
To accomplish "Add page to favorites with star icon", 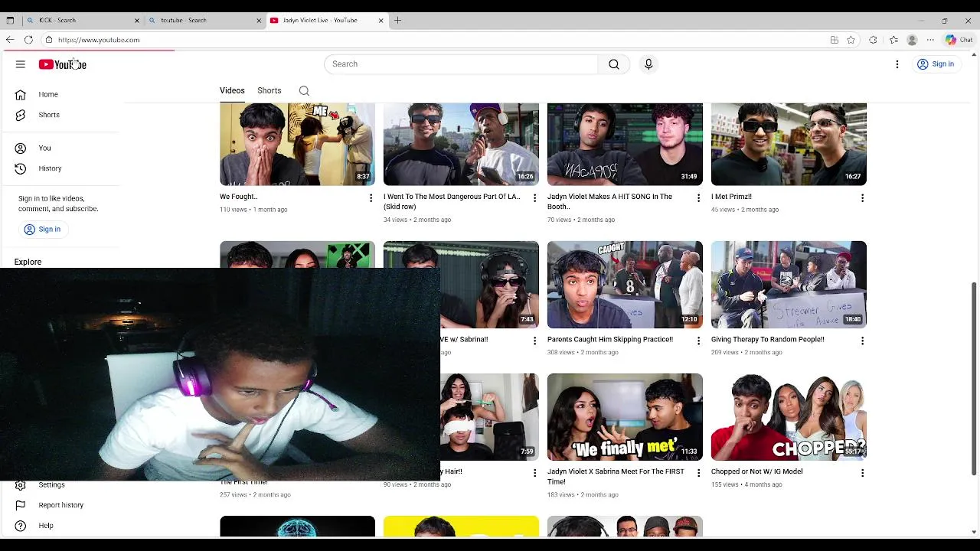I will tap(851, 40).
